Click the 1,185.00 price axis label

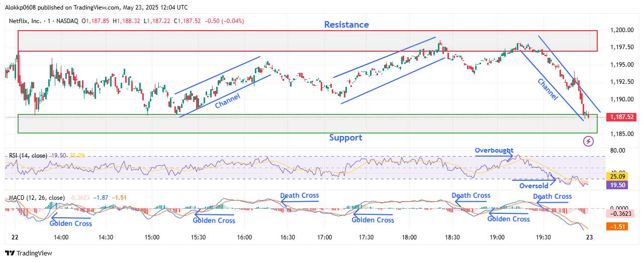621,134
